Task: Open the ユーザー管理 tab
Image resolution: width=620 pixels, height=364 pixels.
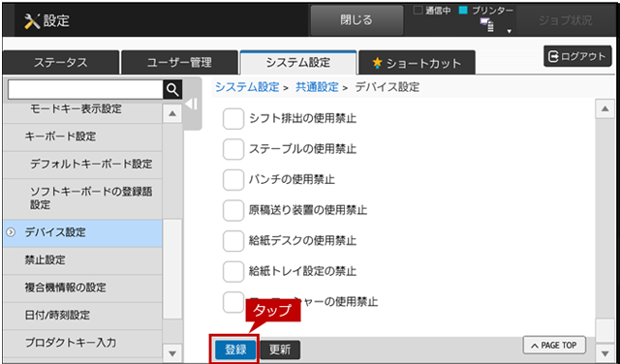Action: click(x=179, y=63)
